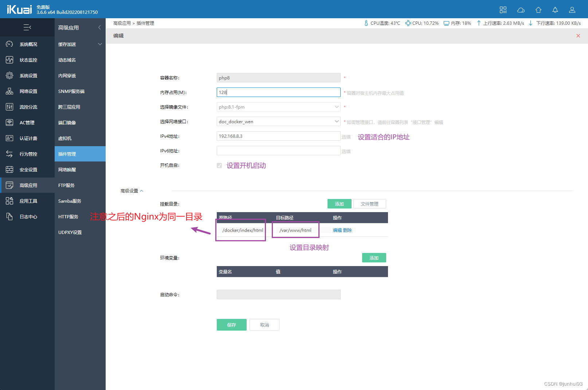588x390 pixels.
Task: Click 高级应用 breadcrumb link
Action: [122, 23]
